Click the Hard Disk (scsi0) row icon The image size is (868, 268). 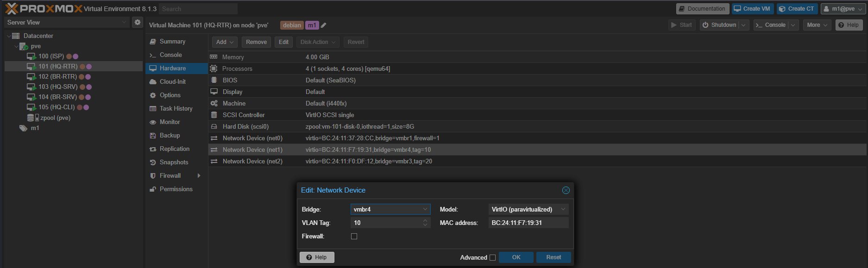click(214, 127)
